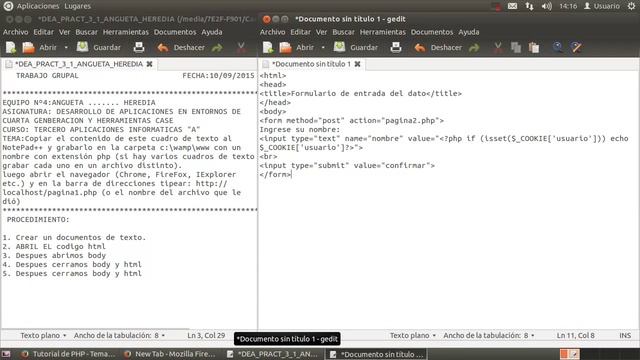The image size is (640, 360).
Task: Click Deshacer undo arrow in left gedit window
Action: pyautogui.click(x=163, y=48)
